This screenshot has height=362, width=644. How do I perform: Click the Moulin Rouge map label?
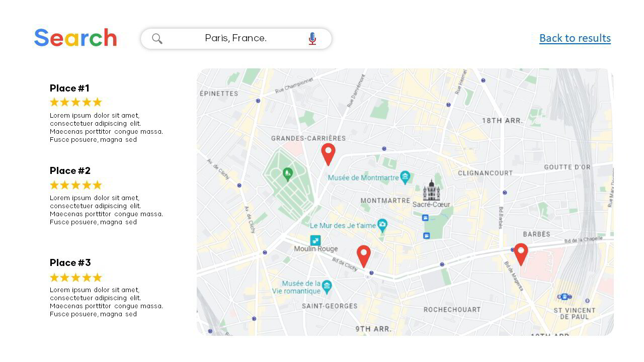point(316,249)
